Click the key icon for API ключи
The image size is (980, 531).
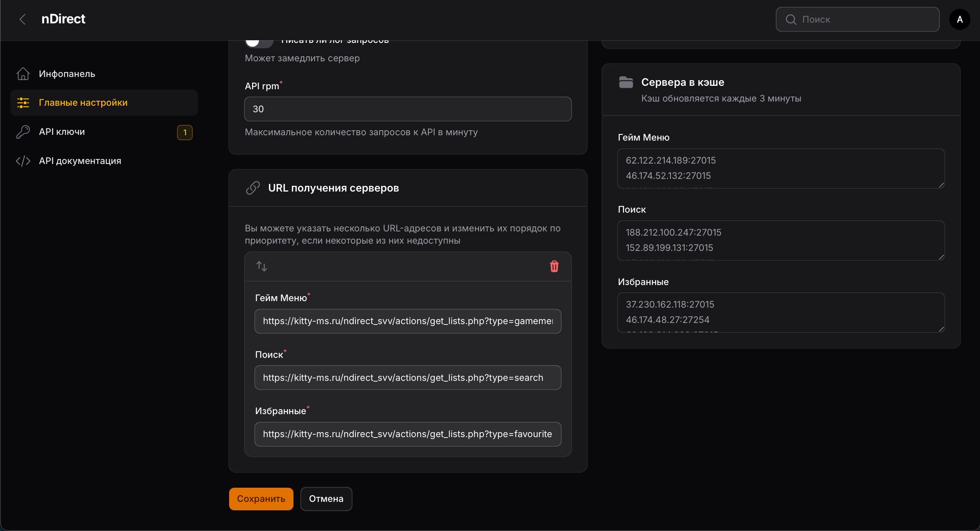(x=23, y=132)
